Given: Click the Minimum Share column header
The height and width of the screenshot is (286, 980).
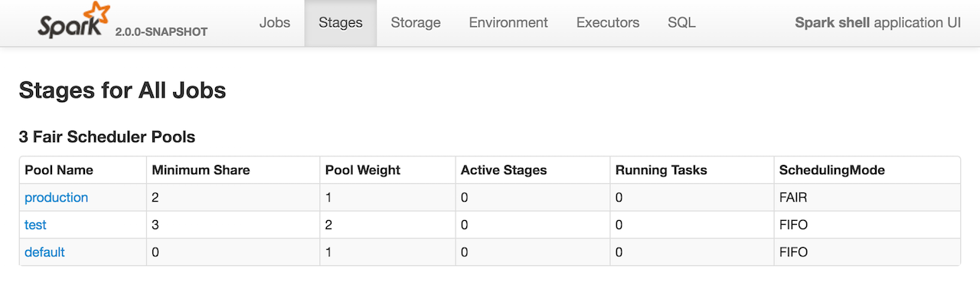Looking at the screenshot, I should point(201,170).
